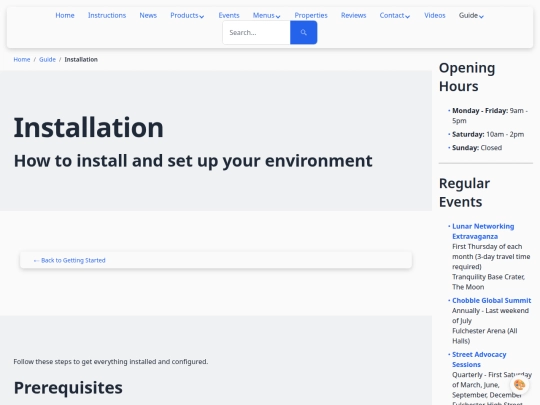Click the Home breadcrumb link
Screen dimensions: 540x405
(22, 60)
